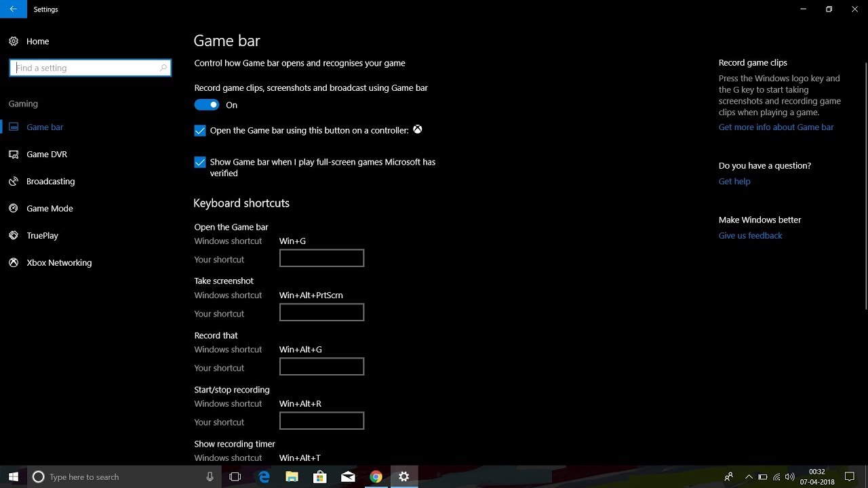Viewport: 868px width, 488px height.
Task: Click the volume speaker icon
Action: (x=790, y=476)
